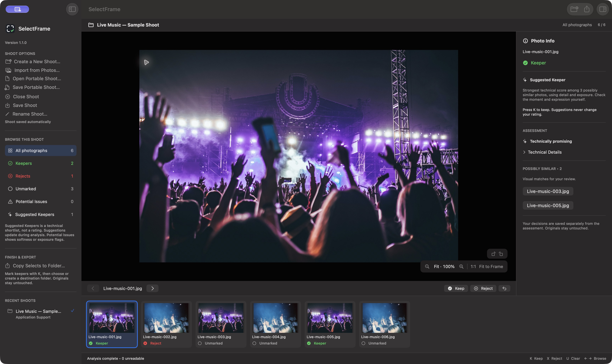Zoom in with magnifier plus icon

point(461,267)
